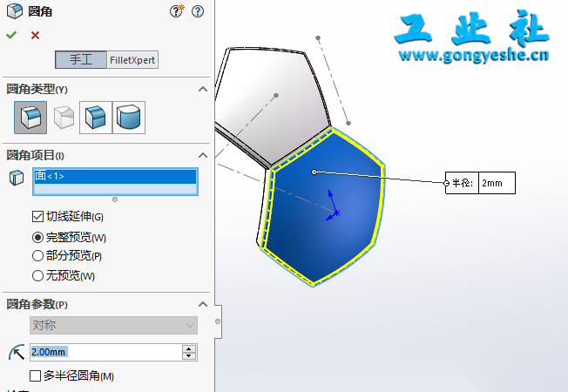Click the list box resize handle dot
568x392 pixels.
tap(115, 199)
